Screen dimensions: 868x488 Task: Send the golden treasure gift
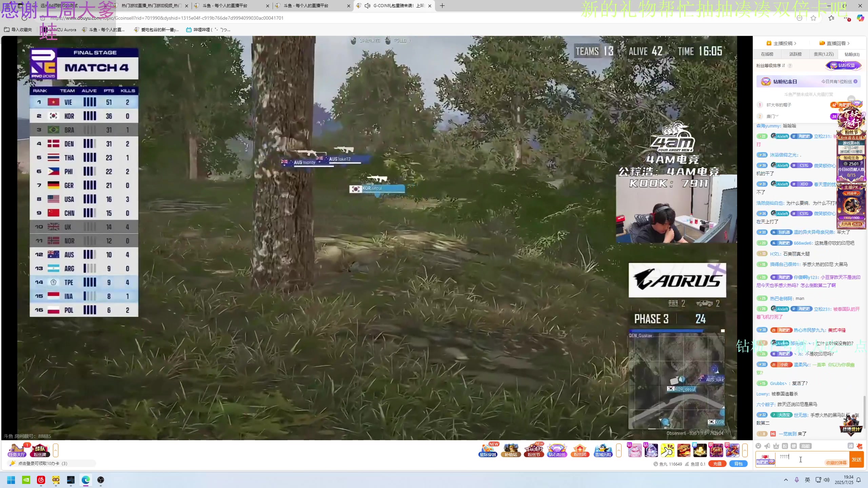pos(700,450)
